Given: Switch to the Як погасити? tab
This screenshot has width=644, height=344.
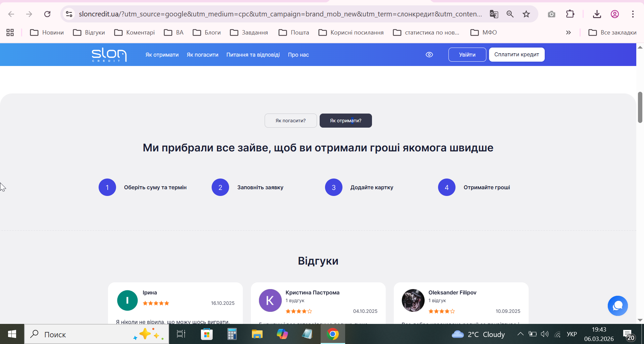Looking at the screenshot, I should click(291, 121).
